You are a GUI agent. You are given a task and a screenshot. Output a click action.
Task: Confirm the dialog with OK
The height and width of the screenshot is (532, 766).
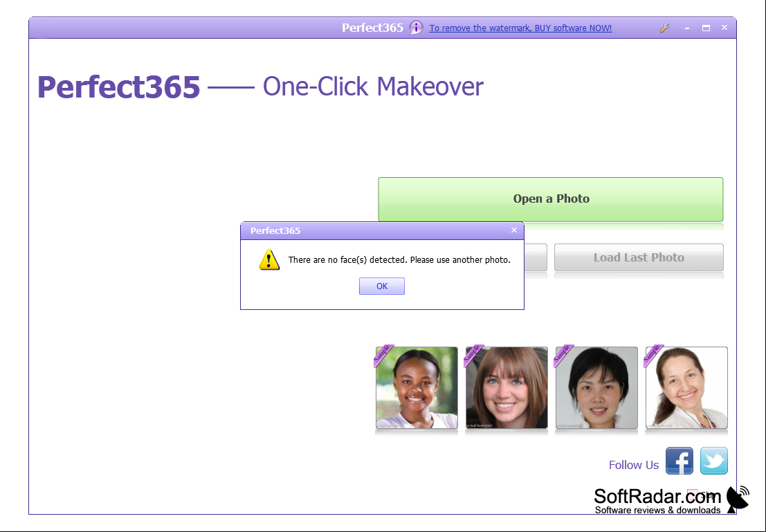(x=381, y=286)
